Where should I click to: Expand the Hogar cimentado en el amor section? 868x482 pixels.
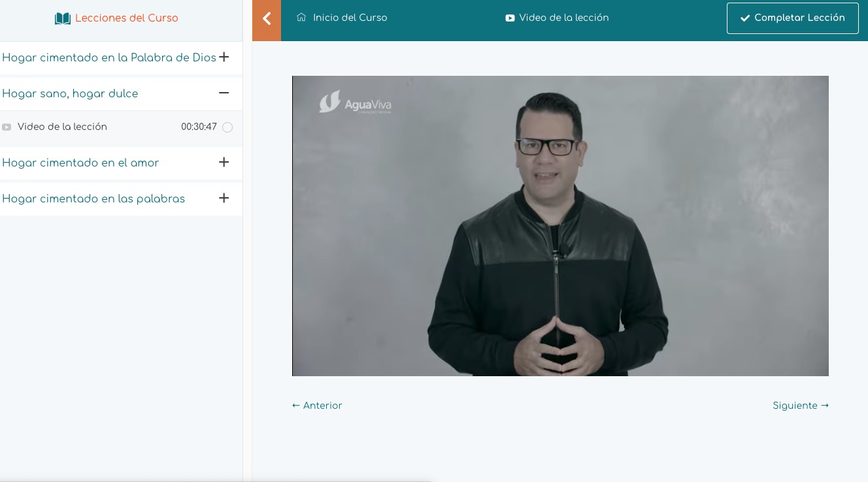[x=224, y=163]
